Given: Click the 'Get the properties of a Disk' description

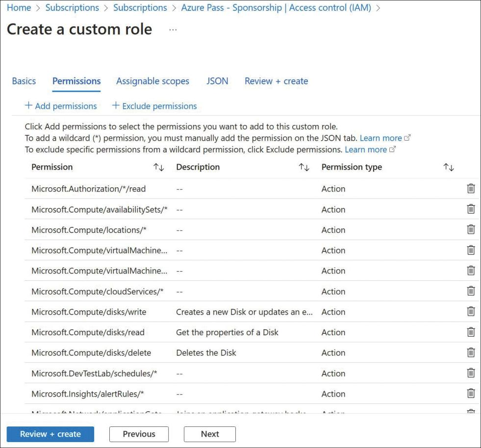Looking at the screenshot, I should 228,332.
